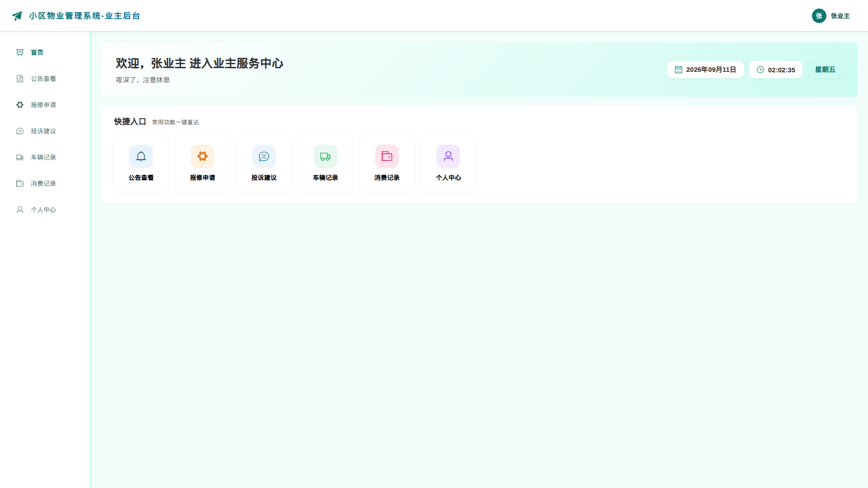Click the 星期五 weekday badge
Screen dimensions: 868x488
pyautogui.click(x=825, y=70)
